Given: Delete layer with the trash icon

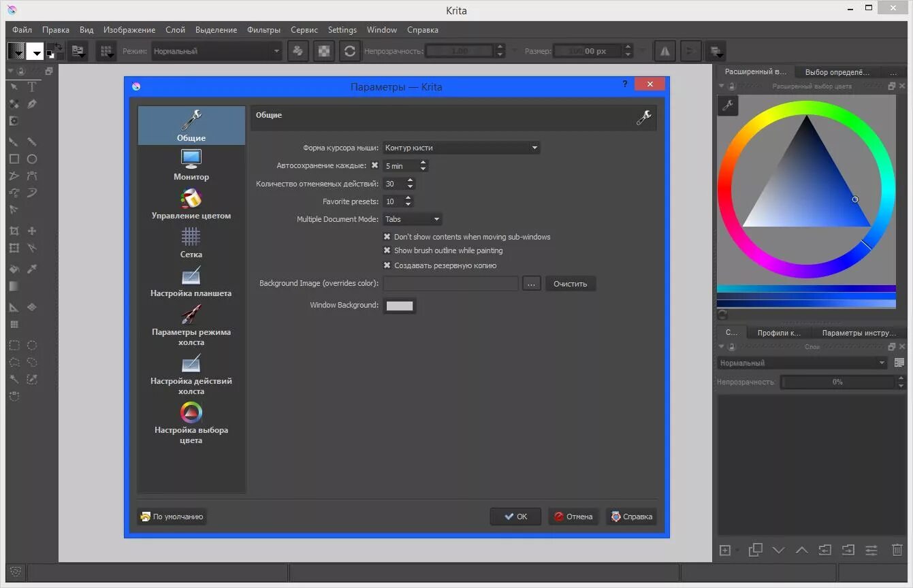Looking at the screenshot, I should 897,550.
